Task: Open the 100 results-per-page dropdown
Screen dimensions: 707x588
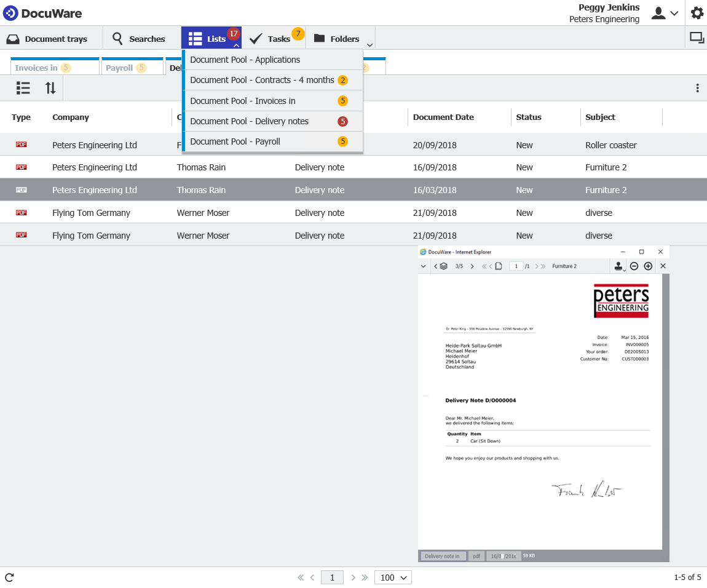Action: click(393, 577)
